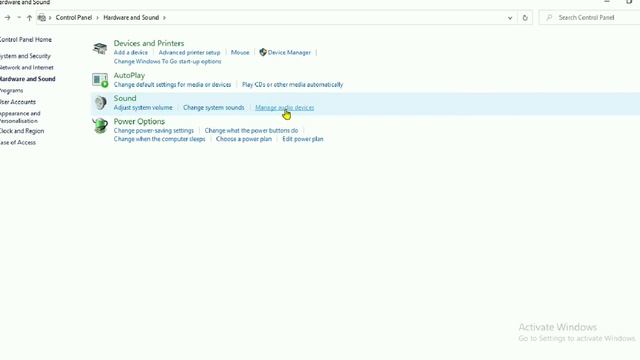Image resolution: width=640 pixels, height=360 pixels.
Task: Play CDs or other media automatically
Action: click(x=292, y=85)
